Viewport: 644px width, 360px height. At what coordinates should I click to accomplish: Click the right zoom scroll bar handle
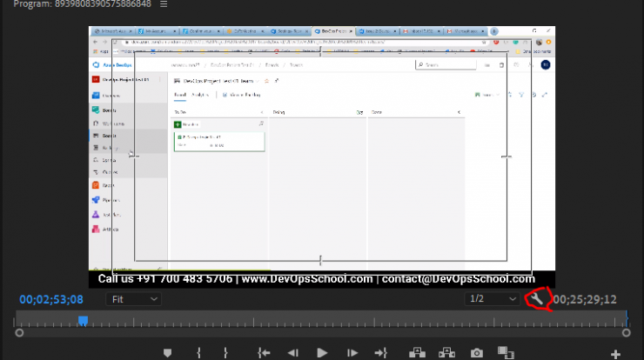pyautogui.click(x=626, y=333)
